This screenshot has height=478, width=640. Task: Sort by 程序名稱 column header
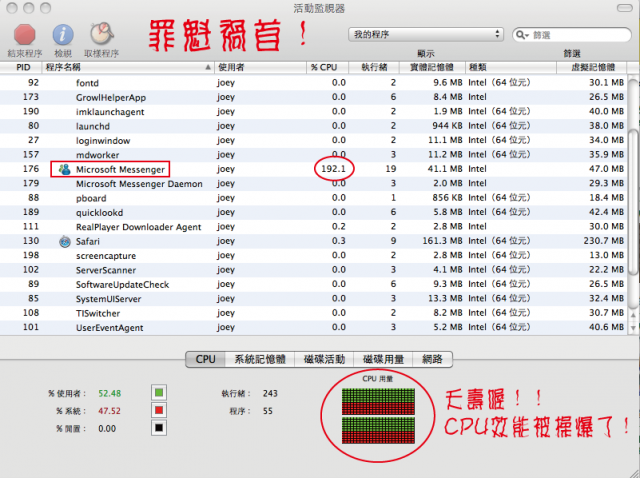click(128, 67)
